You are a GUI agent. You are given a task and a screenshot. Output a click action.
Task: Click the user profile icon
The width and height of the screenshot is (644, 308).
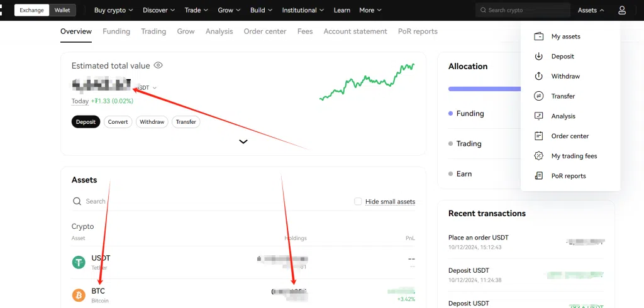tap(622, 10)
